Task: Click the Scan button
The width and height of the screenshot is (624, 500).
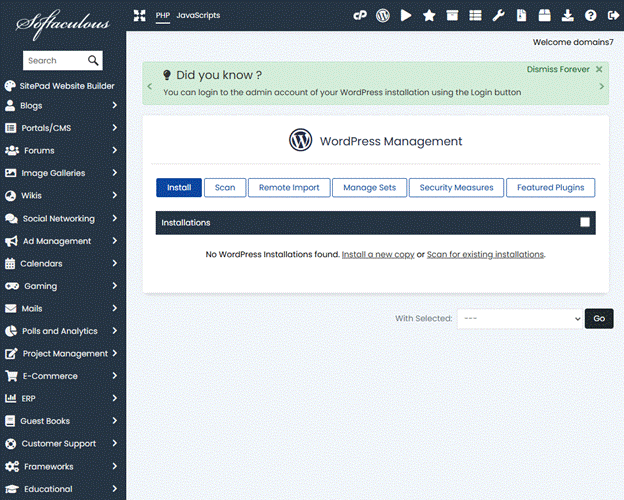Action: (225, 187)
